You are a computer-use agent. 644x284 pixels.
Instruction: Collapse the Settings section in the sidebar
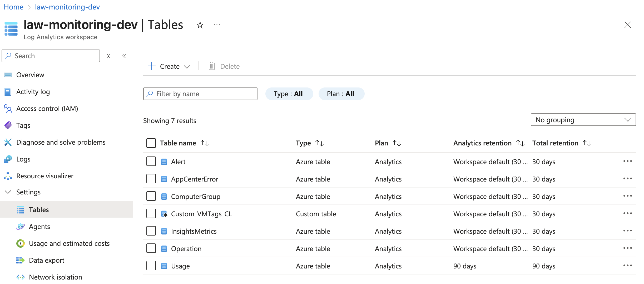point(8,192)
